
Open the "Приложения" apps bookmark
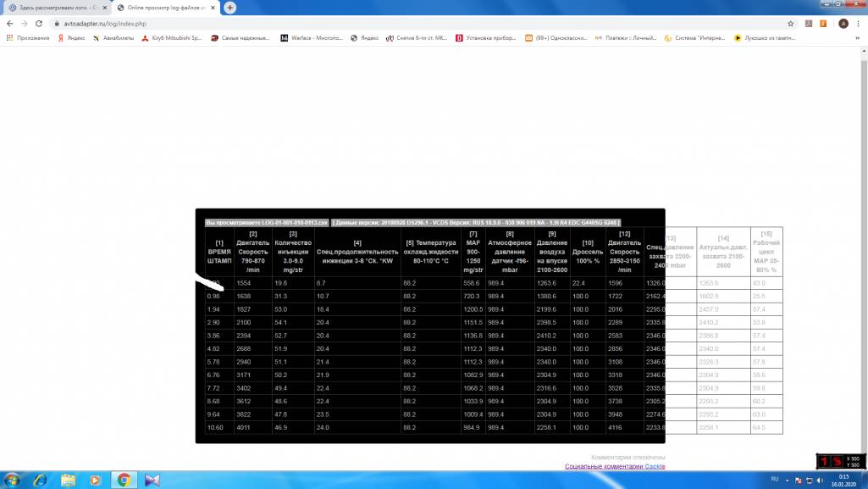29,38
